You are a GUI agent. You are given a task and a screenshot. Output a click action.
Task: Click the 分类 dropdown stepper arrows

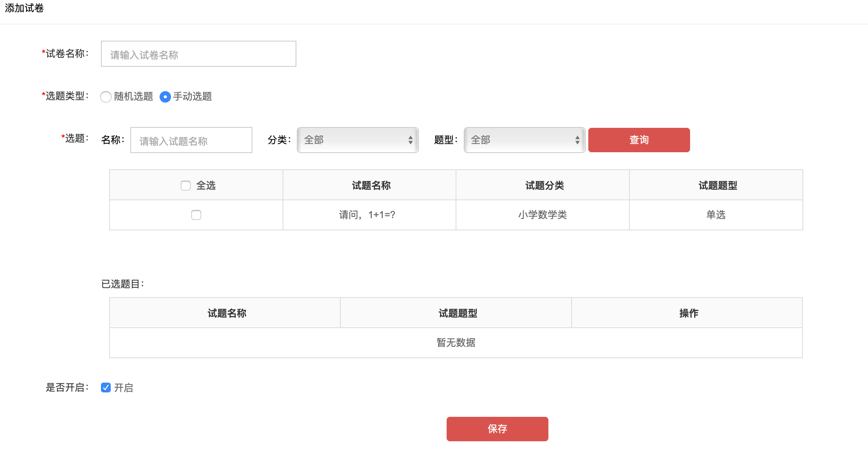(x=410, y=140)
